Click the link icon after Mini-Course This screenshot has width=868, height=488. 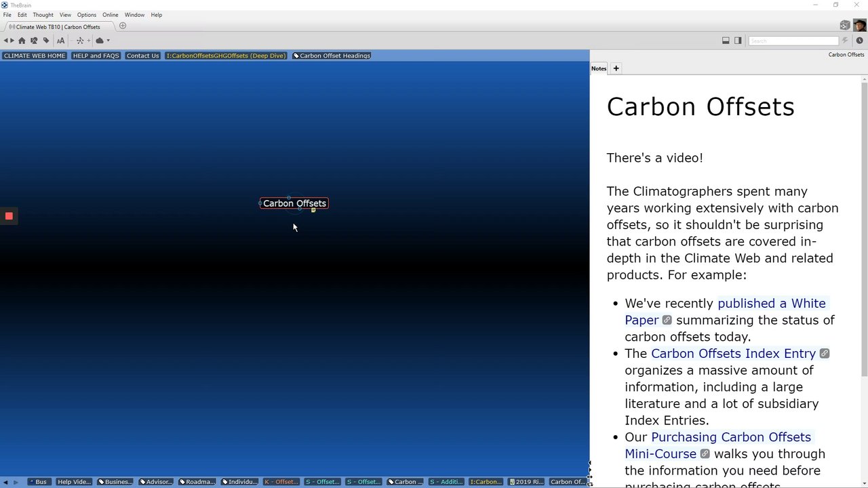pyautogui.click(x=705, y=454)
